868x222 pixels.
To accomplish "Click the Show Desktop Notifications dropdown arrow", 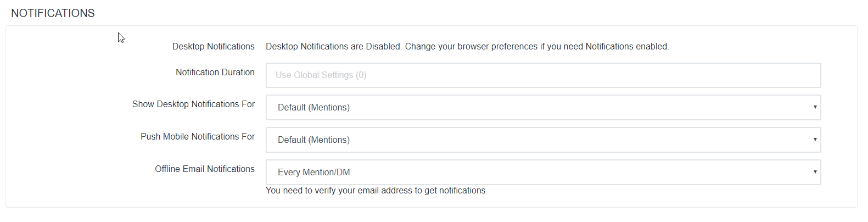I will pos(815,107).
